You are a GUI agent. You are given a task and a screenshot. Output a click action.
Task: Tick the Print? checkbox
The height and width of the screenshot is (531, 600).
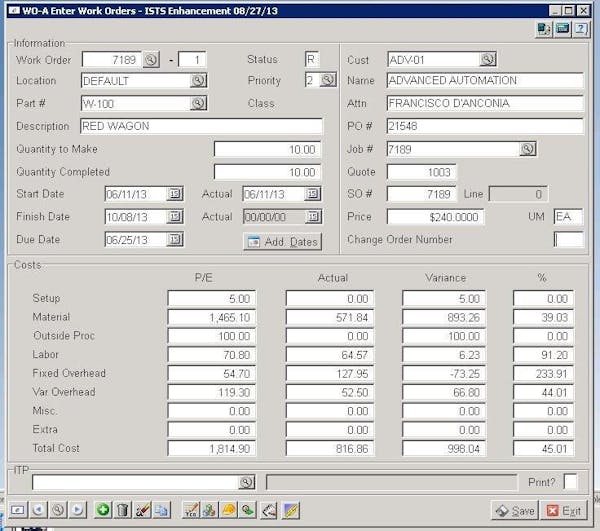[570, 482]
